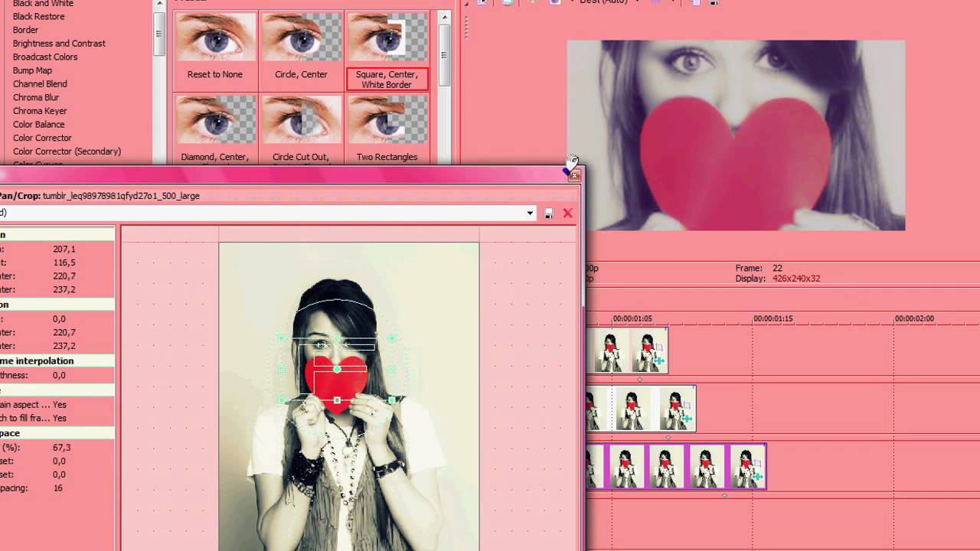Select the purple-bordered clip on bottom track

[675, 467]
